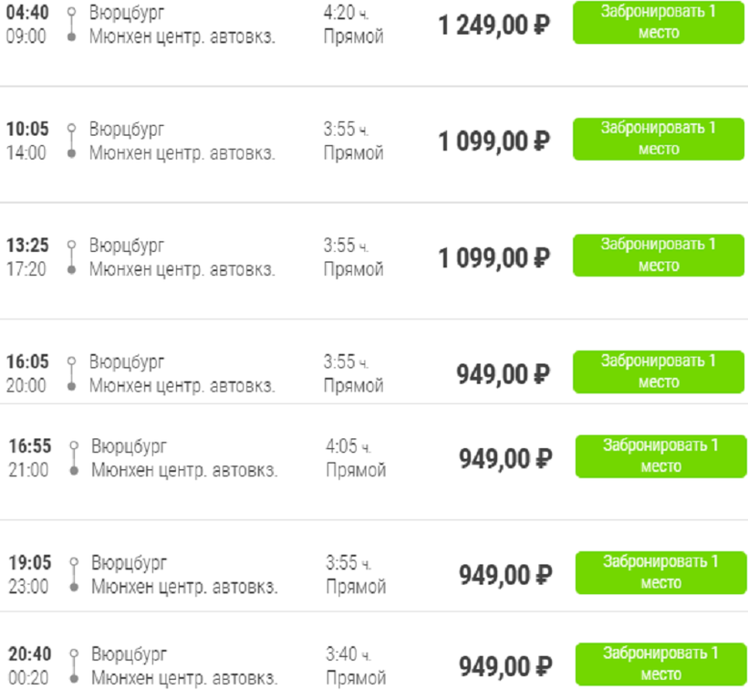Image resolution: width=748 pixels, height=700 pixels.
Task: Reserve a seat on the 13:25 trip
Action: click(659, 255)
